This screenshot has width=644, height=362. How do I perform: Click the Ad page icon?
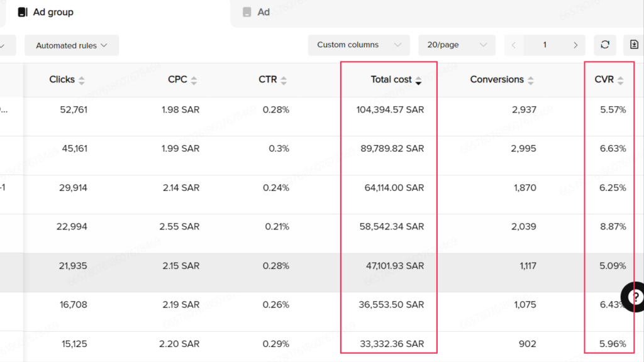[x=245, y=11]
